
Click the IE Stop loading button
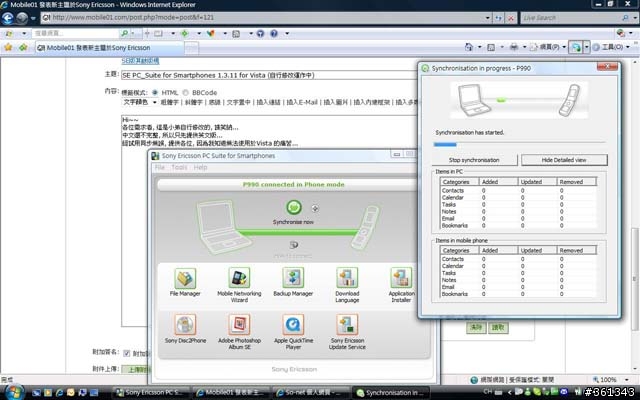(x=511, y=18)
